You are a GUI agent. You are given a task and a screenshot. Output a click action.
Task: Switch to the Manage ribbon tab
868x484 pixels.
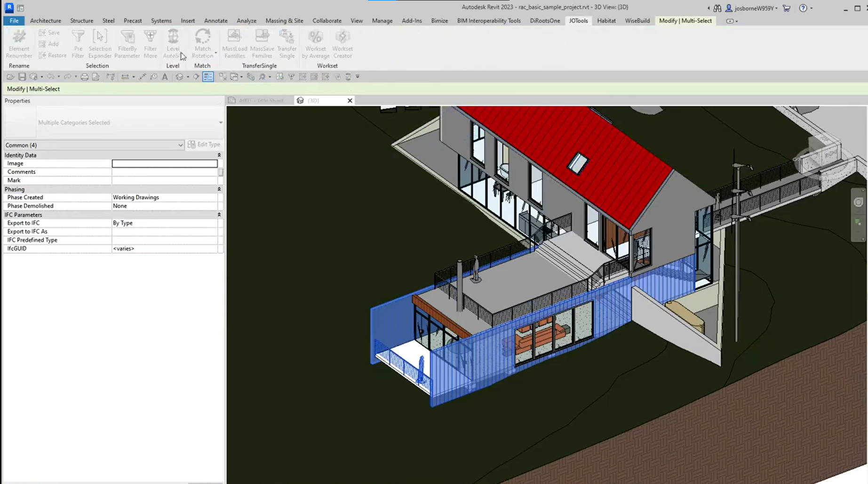pos(382,21)
